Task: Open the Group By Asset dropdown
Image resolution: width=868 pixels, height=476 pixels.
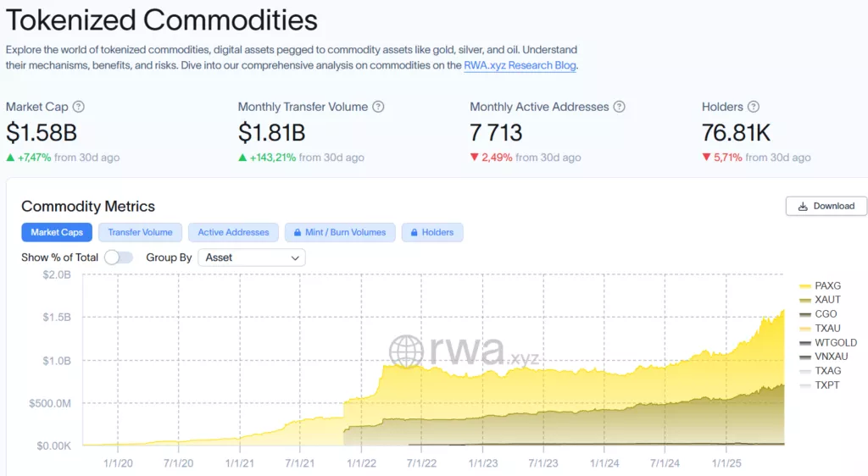Action: 251,257
